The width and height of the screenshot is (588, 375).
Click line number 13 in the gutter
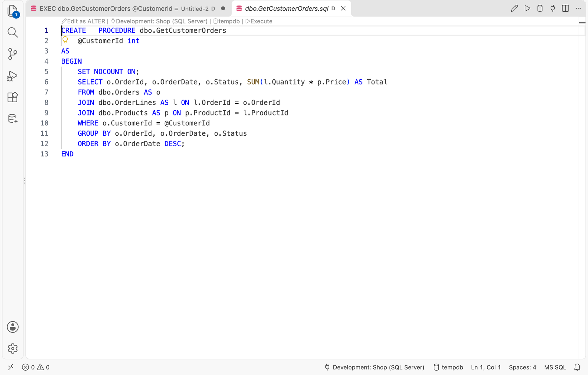tap(44, 154)
